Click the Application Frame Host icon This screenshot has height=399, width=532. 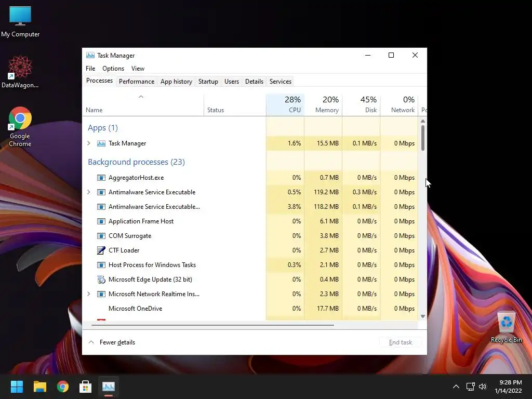click(x=101, y=221)
